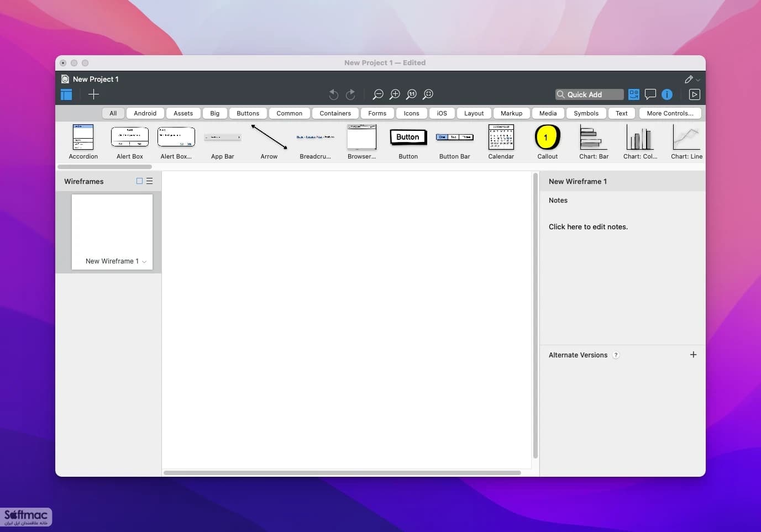The width and height of the screenshot is (761, 532).
Task: Click the Undo arrow
Action: point(333,94)
